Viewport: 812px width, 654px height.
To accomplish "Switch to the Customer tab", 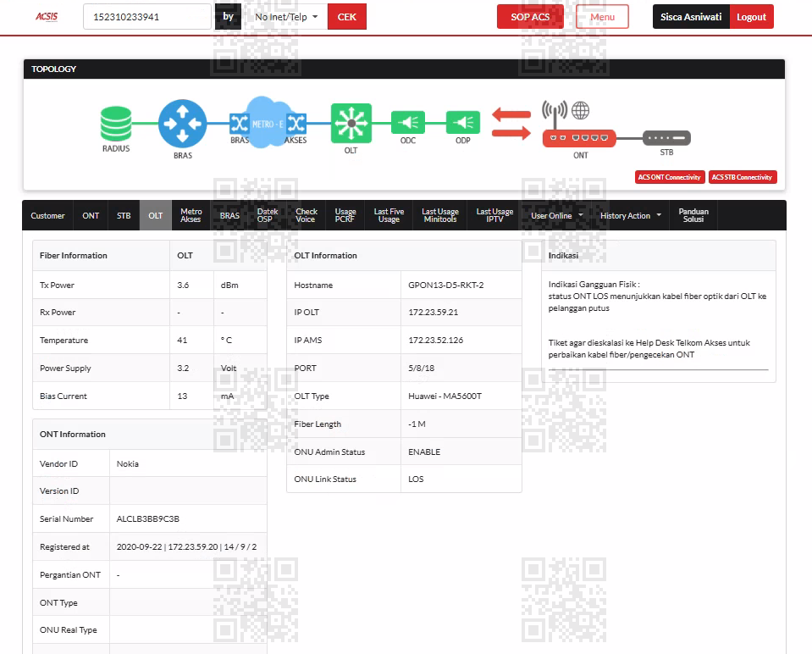I will pyautogui.click(x=47, y=215).
